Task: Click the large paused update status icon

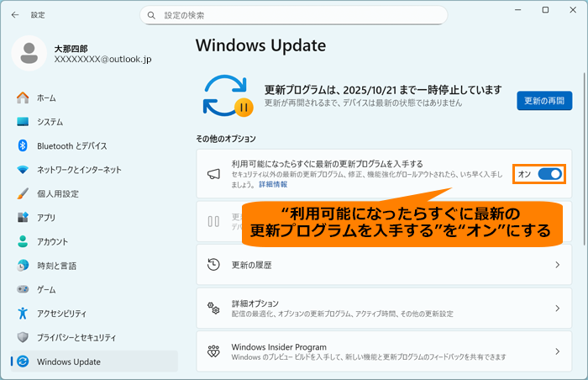Action: point(228,96)
